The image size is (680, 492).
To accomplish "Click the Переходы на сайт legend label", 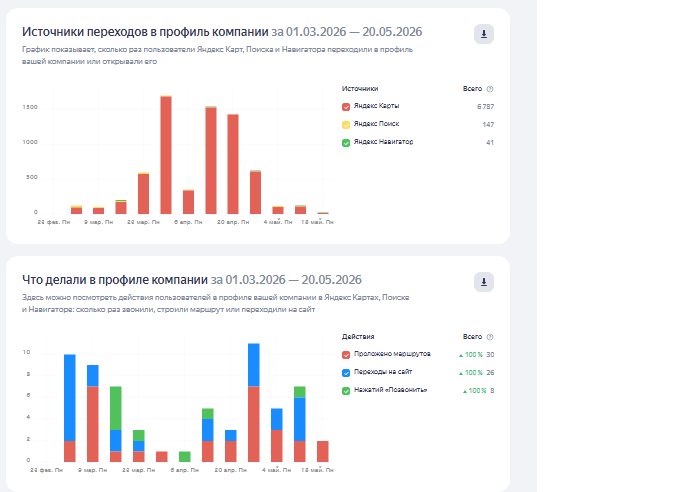I will coord(383,372).
